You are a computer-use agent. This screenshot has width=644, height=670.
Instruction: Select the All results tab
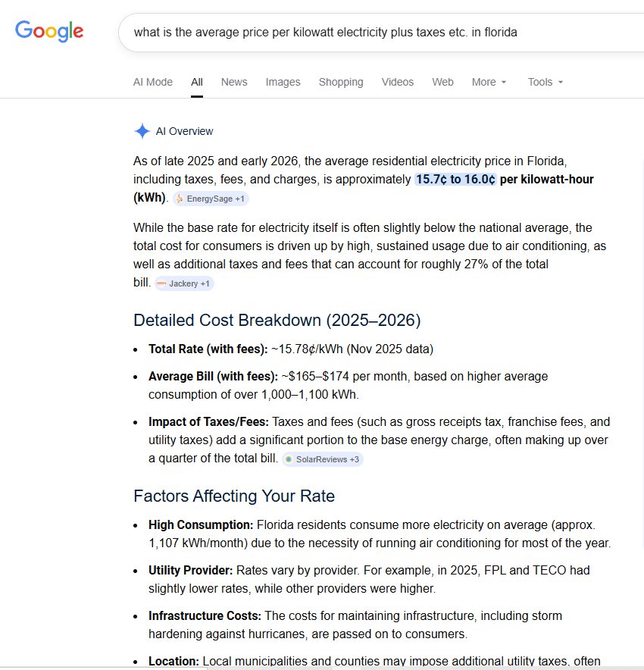point(197,82)
